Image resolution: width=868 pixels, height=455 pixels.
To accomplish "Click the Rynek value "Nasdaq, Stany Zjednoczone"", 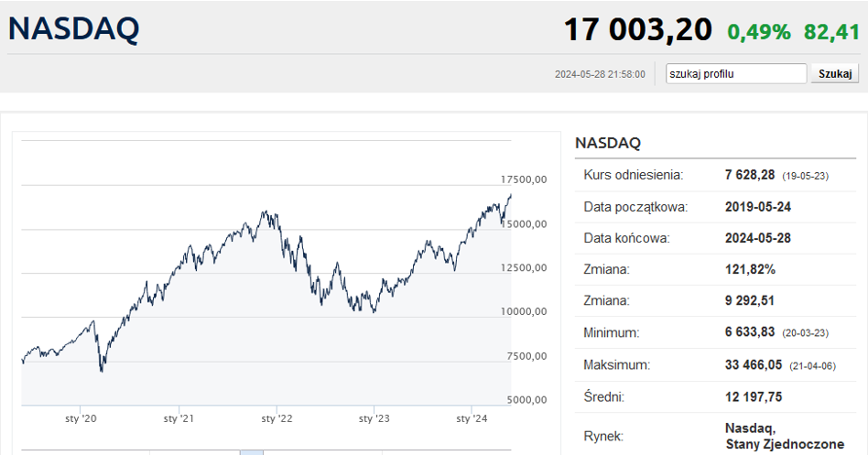I will coord(784,436).
